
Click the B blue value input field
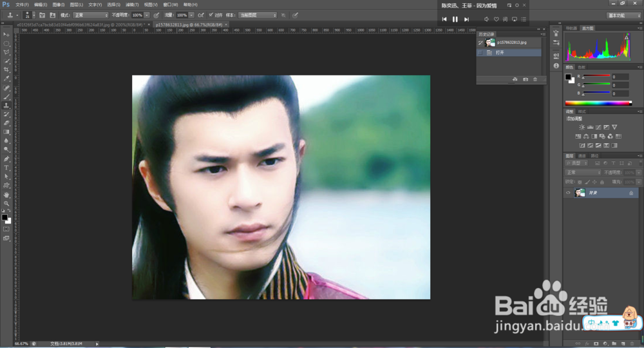click(x=620, y=93)
